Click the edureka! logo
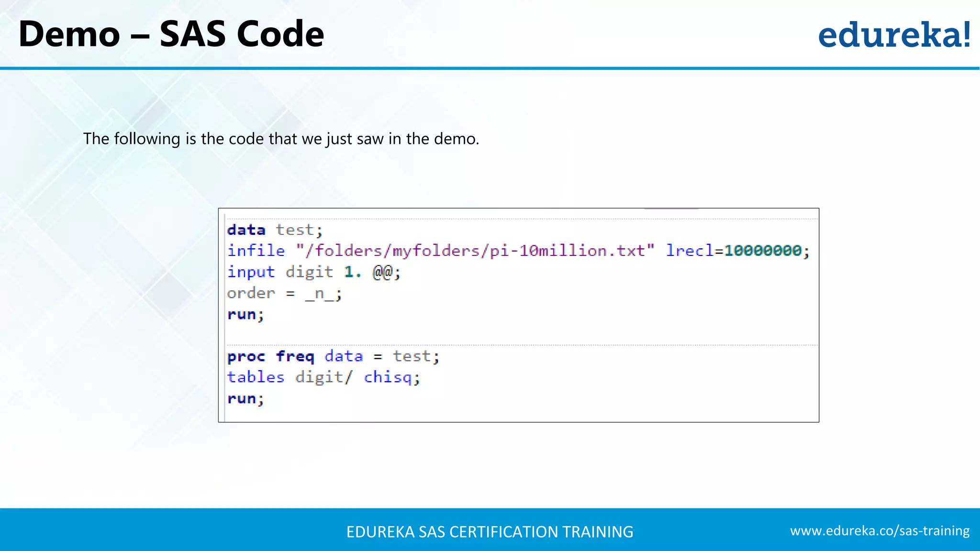The image size is (980, 551). tap(894, 35)
